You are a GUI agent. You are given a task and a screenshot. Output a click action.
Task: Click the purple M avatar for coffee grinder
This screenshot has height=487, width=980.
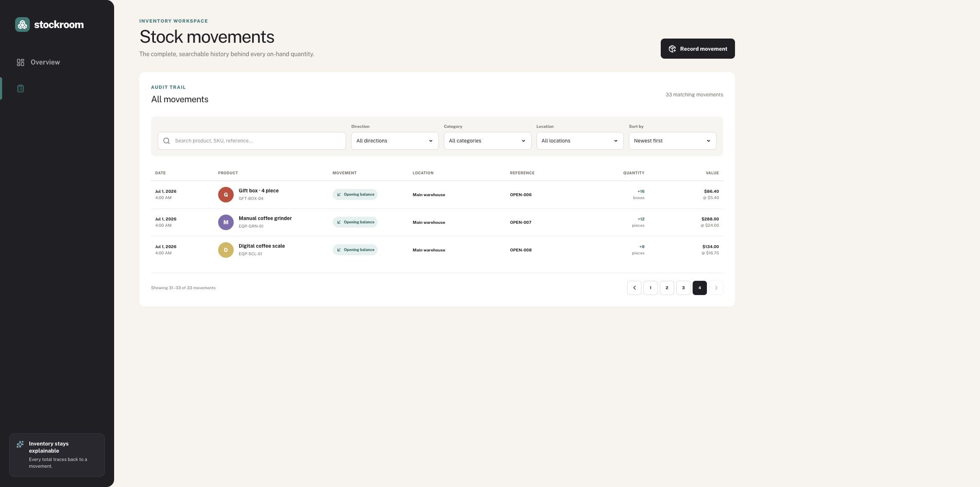(x=226, y=222)
